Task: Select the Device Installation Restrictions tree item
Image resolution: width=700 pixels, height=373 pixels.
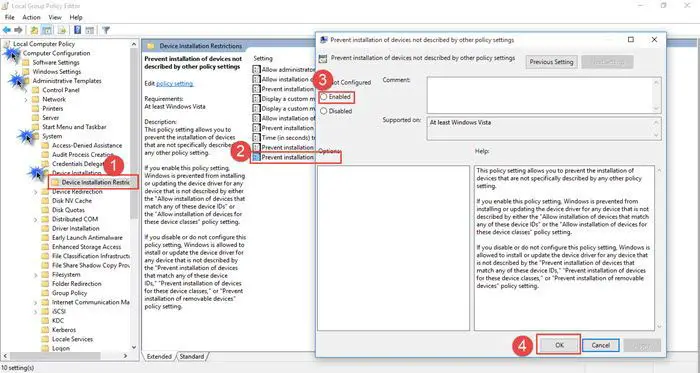Action: tap(95, 182)
